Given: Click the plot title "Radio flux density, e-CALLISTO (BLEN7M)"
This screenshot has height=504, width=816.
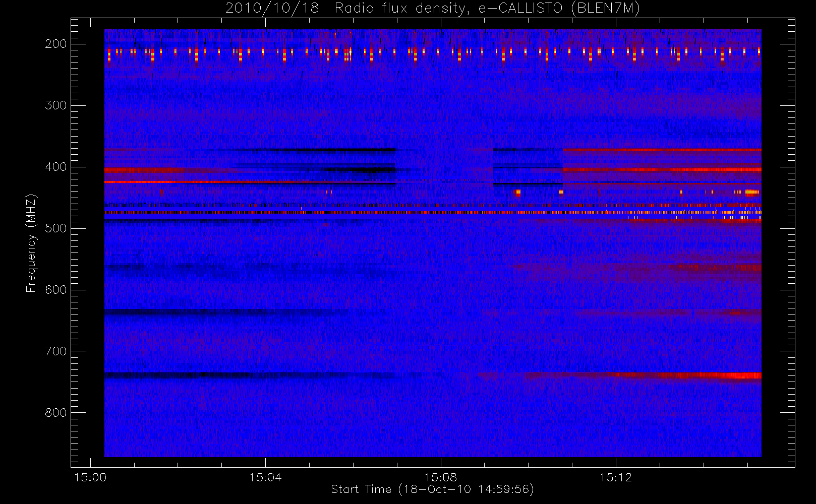Looking at the screenshot, I should [x=487, y=9].
